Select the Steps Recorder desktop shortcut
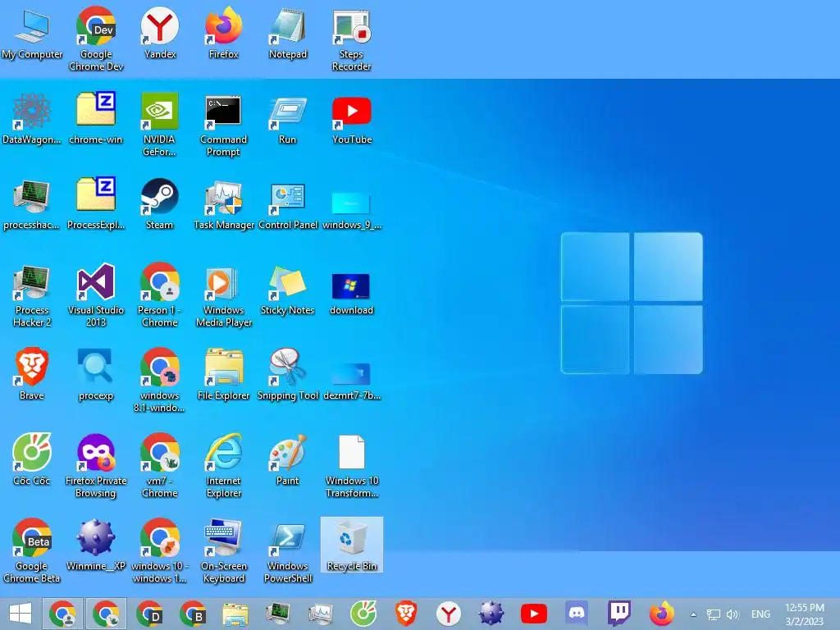The width and height of the screenshot is (840, 630). click(351, 40)
